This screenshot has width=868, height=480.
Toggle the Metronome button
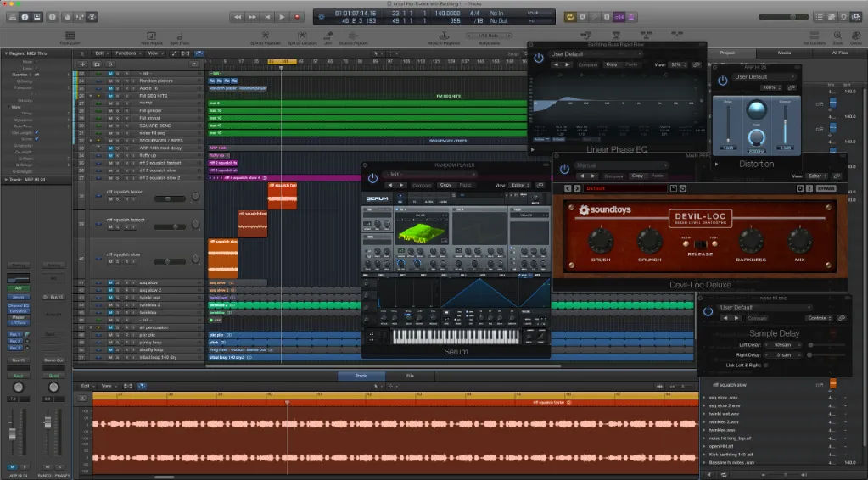[x=631, y=17]
